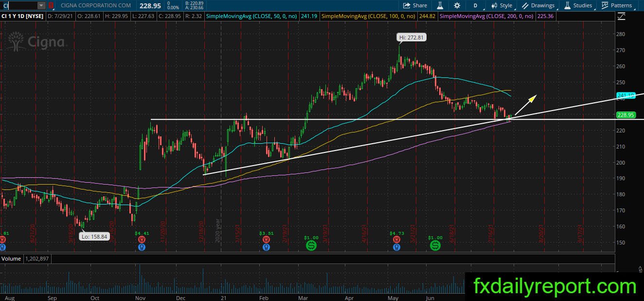Click the volume value 1,202,897
The width and height of the screenshot is (644, 301).
tap(36, 259)
